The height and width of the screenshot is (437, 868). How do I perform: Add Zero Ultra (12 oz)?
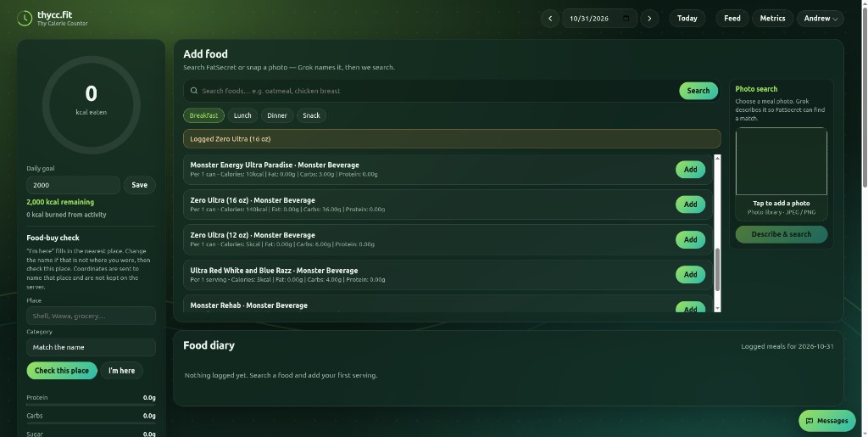(x=690, y=240)
